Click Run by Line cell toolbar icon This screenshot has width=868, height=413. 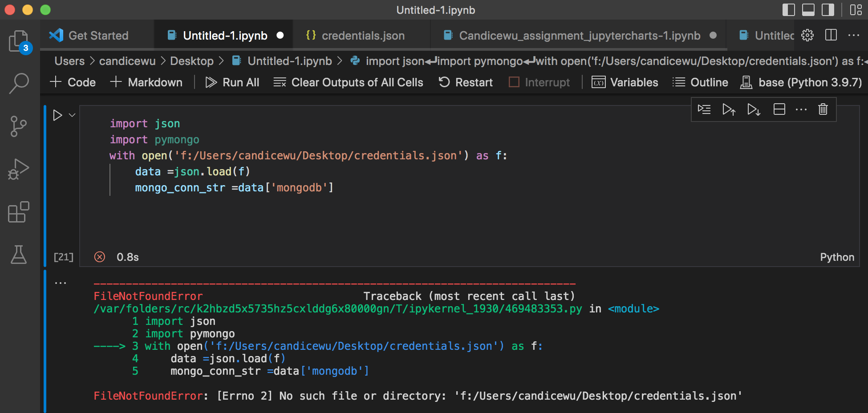tap(704, 109)
